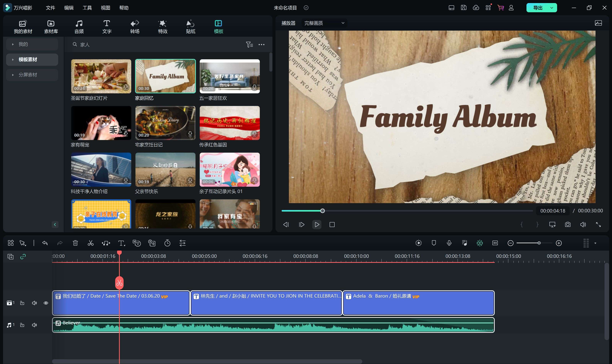Open the export button dropdown arrow
This screenshot has height=364, width=612.
click(x=552, y=8)
